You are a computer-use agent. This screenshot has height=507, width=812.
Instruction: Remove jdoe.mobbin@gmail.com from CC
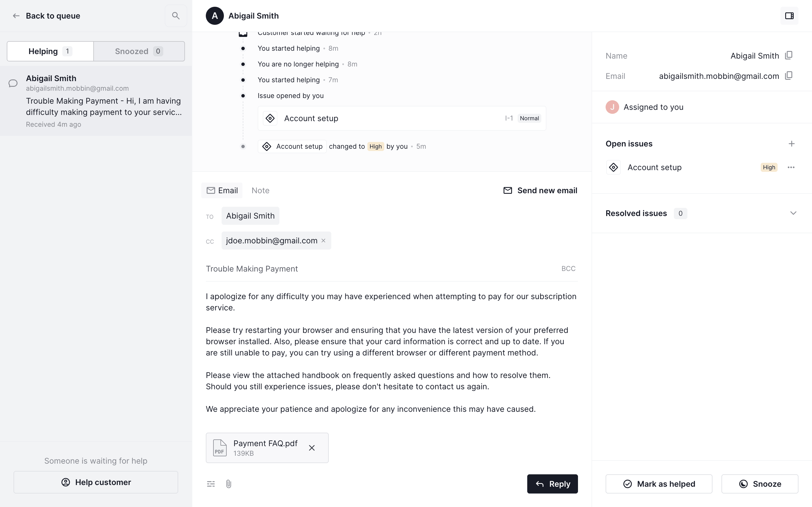click(x=323, y=241)
